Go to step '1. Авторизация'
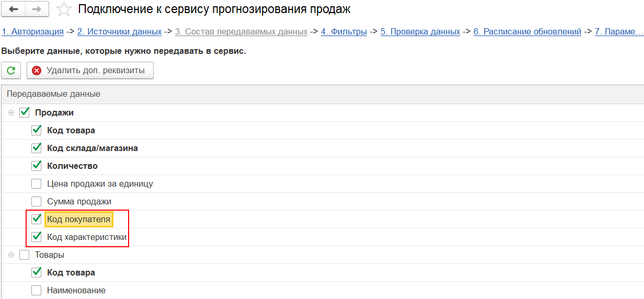This screenshot has height=299, width=644. (x=32, y=31)
